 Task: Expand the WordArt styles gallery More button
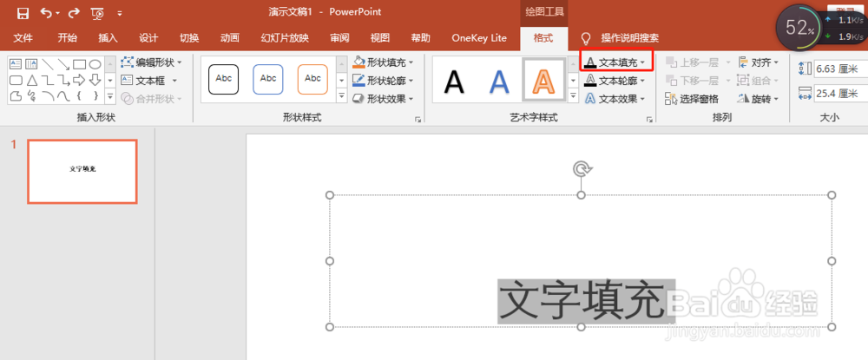[574, 96]
